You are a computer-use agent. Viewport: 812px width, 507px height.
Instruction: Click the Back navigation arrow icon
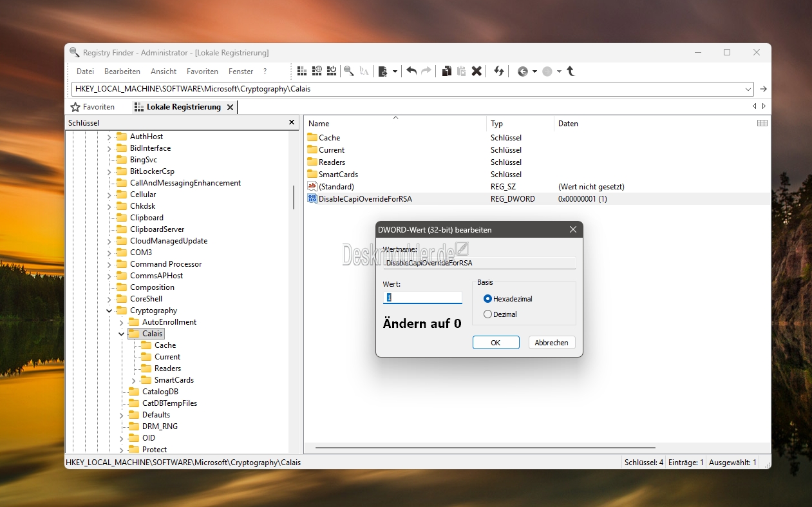[x=522, y=71]
